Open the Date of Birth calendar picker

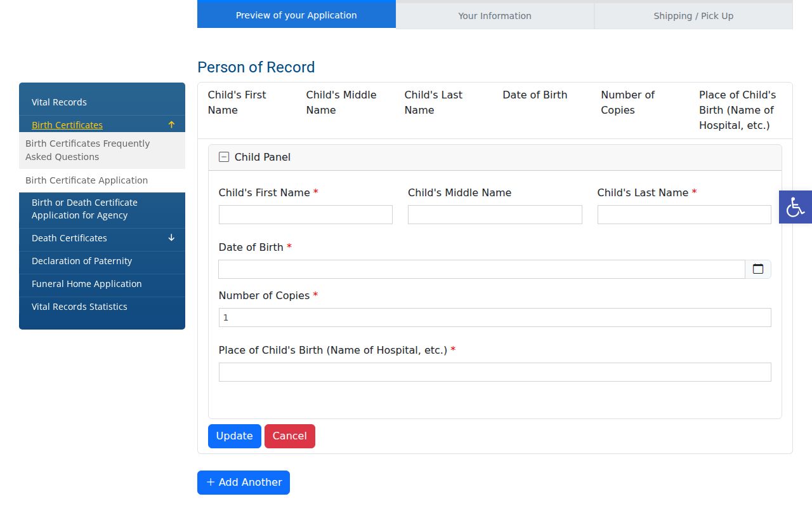[758, 269]
